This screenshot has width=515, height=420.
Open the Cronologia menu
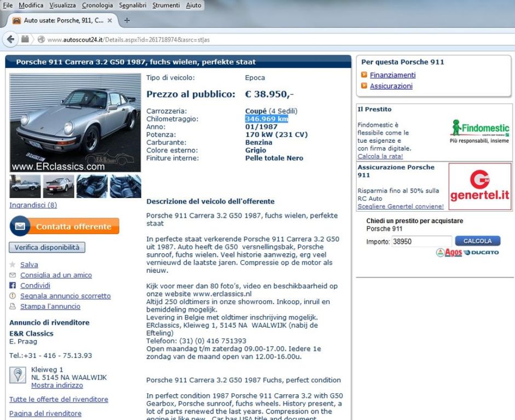coord(97,5)
